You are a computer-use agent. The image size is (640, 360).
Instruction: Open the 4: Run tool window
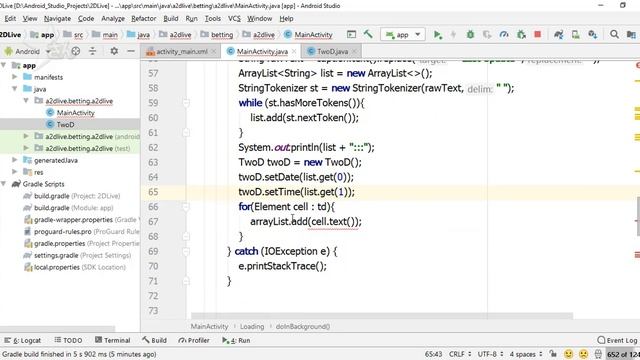click(236, 340)
